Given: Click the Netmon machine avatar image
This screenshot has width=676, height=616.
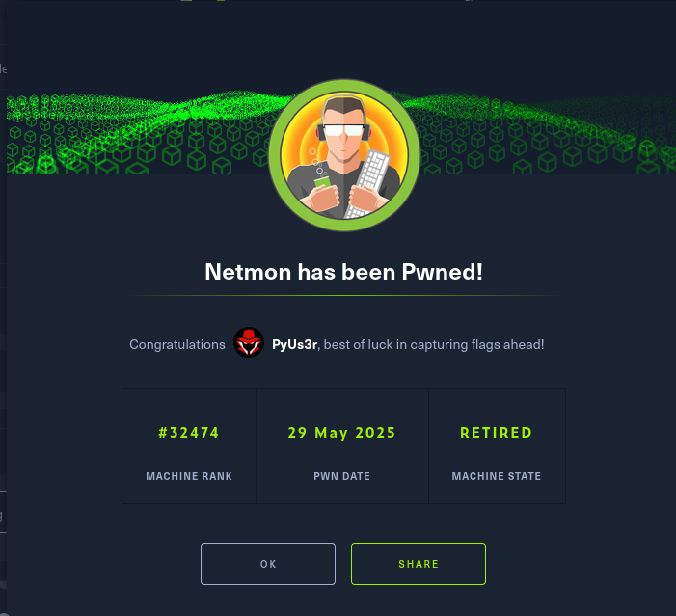Looking at the screenshot, I should [344, 155].
